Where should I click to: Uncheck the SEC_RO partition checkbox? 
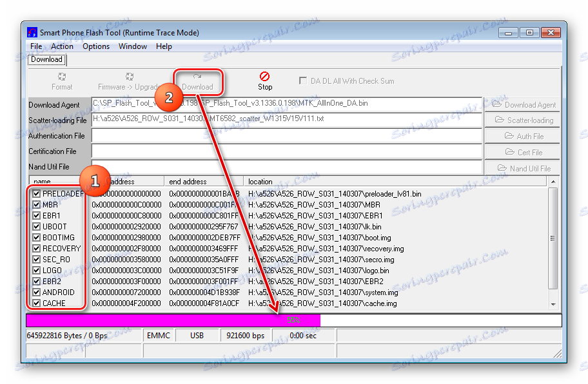pyautogui.click(x=36, y=259)
